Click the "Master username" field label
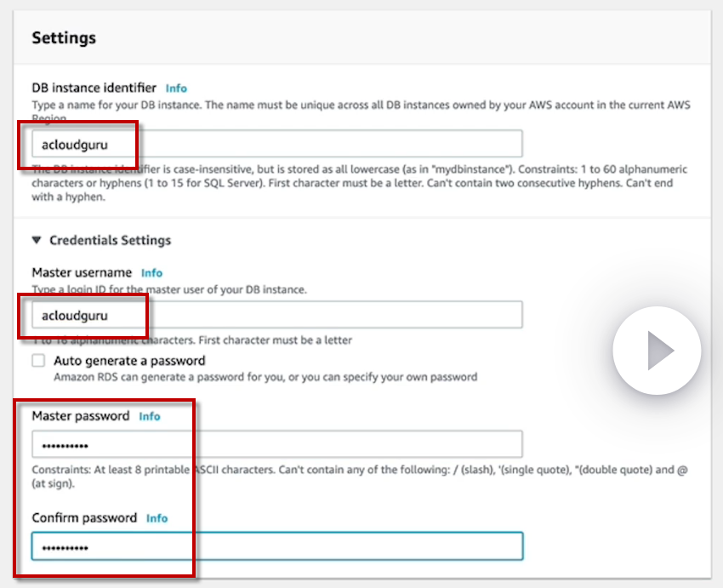723x588 pixels. (x=82, y=272)
